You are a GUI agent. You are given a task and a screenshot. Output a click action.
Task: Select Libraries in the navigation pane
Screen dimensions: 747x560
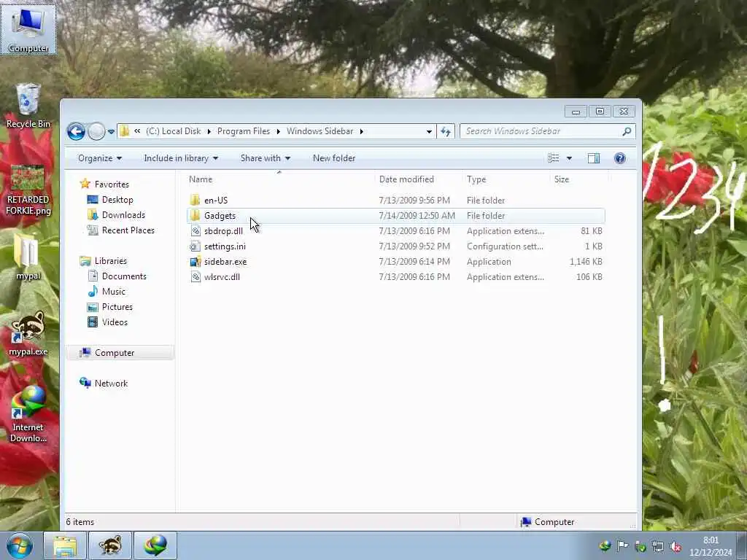coord(111,261)
